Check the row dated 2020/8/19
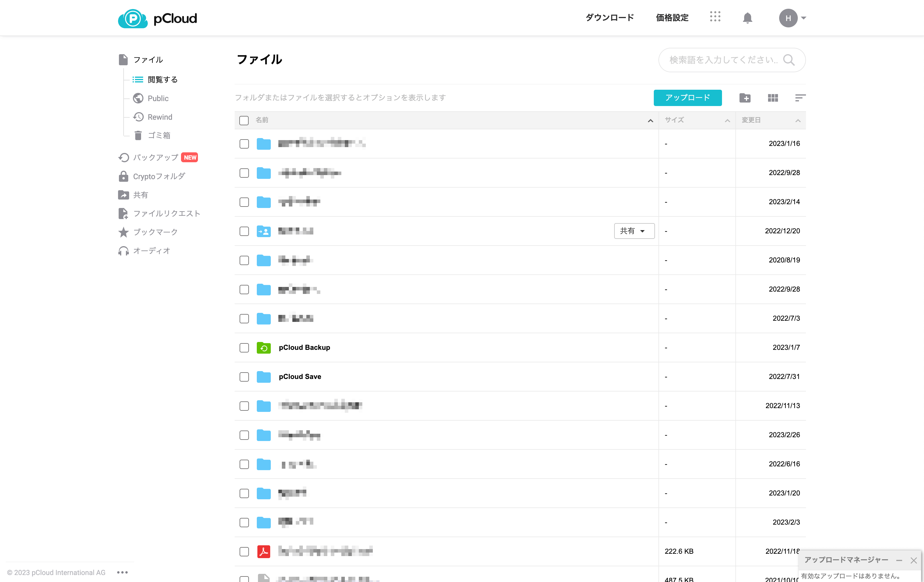The height and width of the screenshot is (582, 924). click(244, 260)
